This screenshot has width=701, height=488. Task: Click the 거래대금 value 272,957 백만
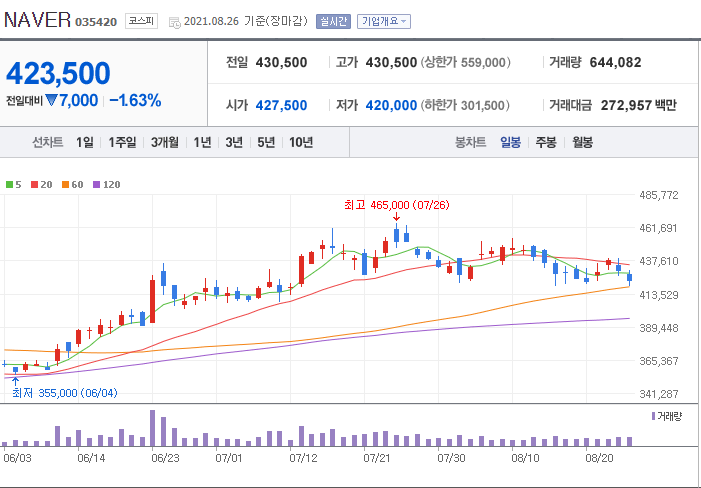(x=638, y=105)
